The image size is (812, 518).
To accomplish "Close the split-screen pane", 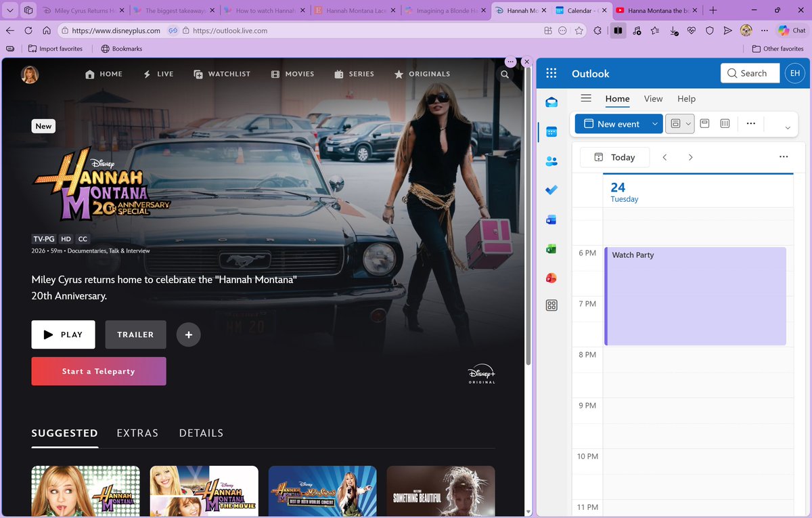I will 527,62.
